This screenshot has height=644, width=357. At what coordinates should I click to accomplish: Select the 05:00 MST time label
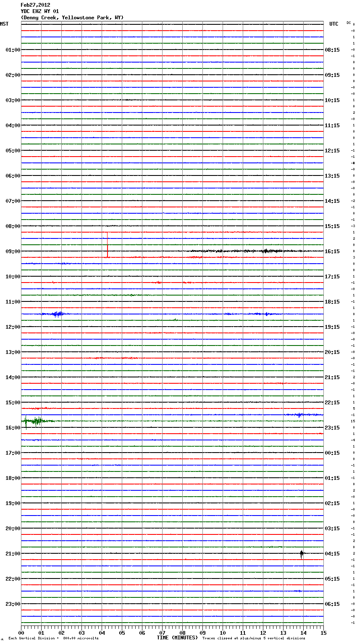point(13,151)
